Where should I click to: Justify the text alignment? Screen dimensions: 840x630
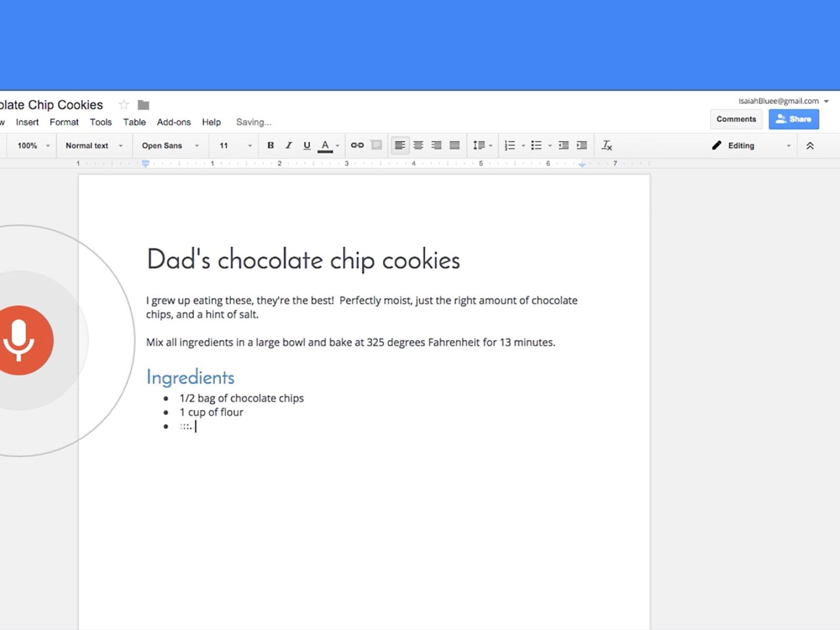tap(455, 145)
